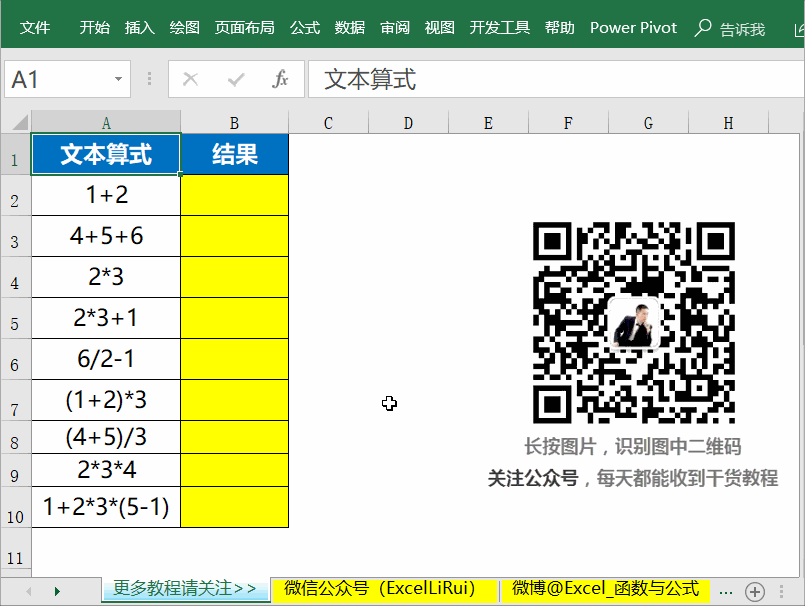The width and height of the screenshot is (805, 606).
Task: Select yellow result cell beside 1+2
Action: click(x=235, y=195)
